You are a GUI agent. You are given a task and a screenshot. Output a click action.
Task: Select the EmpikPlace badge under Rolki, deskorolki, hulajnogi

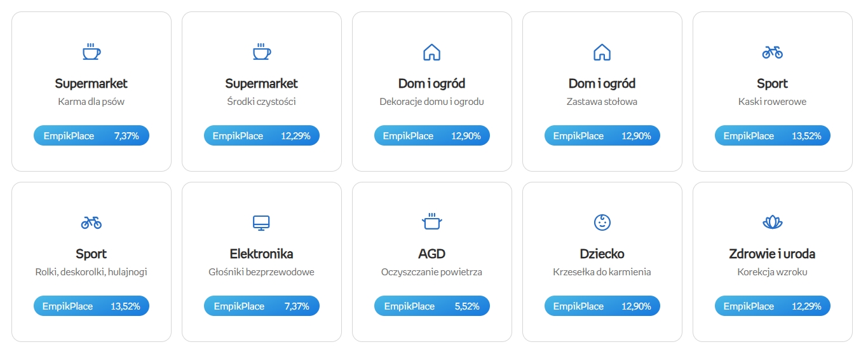coord(92,306)
